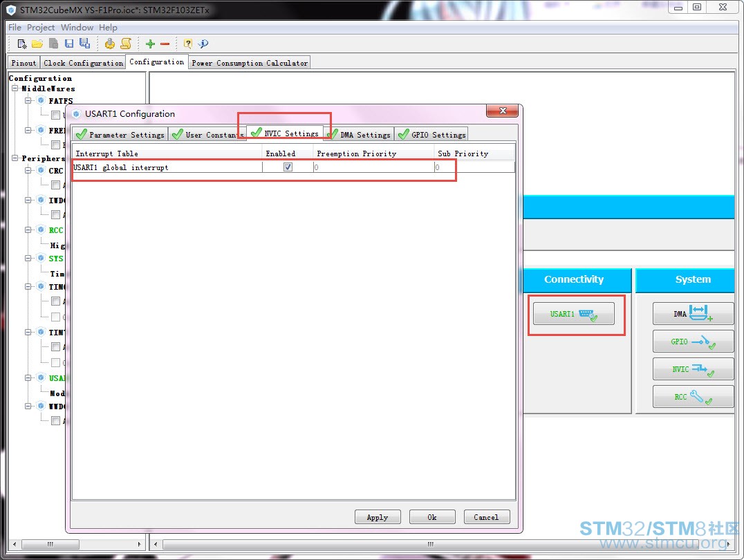This screenshot has height=560, width=744.
Task: Click the Save Project As icon
Action: click(85, 44)
